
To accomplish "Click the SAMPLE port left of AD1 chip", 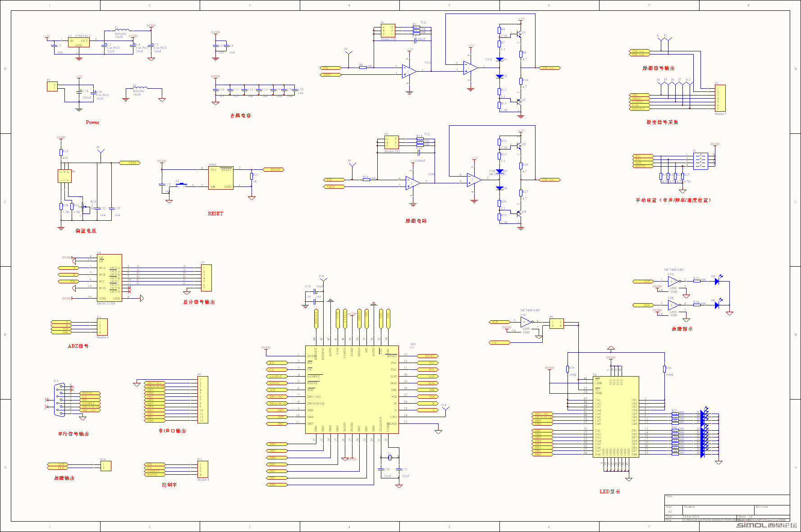I will 277,376.
